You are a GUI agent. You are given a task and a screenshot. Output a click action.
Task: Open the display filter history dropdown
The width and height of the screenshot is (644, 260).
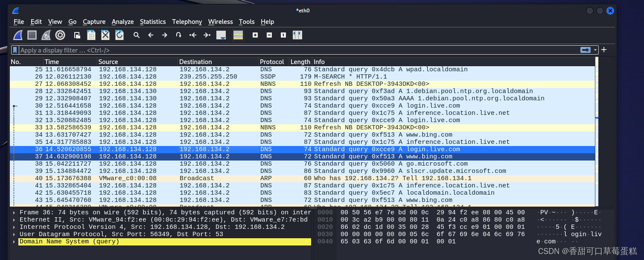pyautogui.click(x=595, y=50)
